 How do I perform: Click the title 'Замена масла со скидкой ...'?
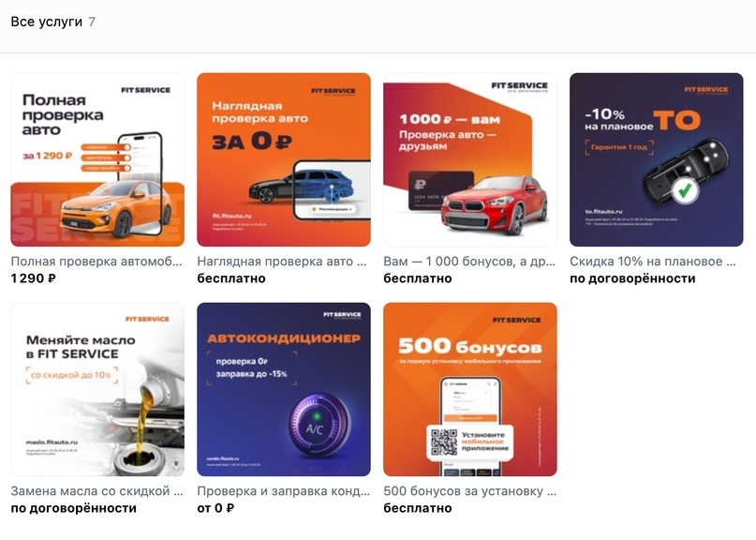click(x=96, y=491)
